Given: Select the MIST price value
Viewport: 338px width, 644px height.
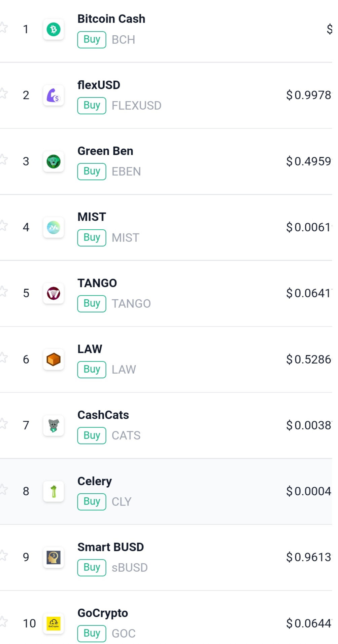Looking at the screenshot, I should point(309,227).
